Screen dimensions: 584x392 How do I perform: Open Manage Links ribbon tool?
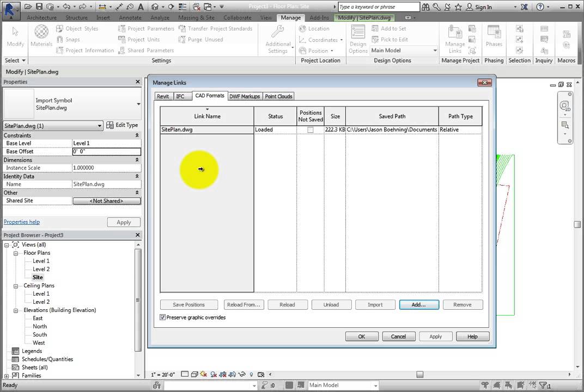455,39
